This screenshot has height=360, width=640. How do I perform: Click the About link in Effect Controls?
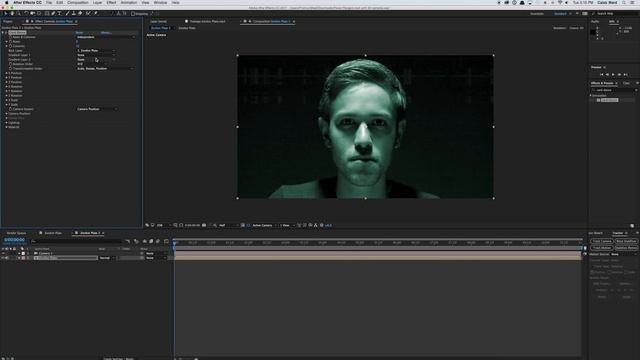click(106, 33)
